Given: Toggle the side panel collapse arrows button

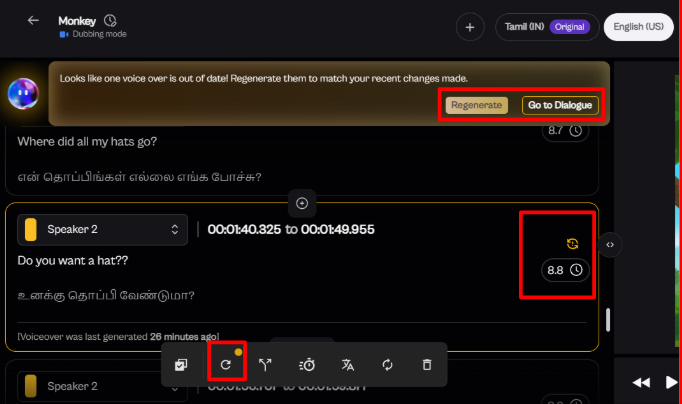Looking at the screenshot, I should pos(610,244).
